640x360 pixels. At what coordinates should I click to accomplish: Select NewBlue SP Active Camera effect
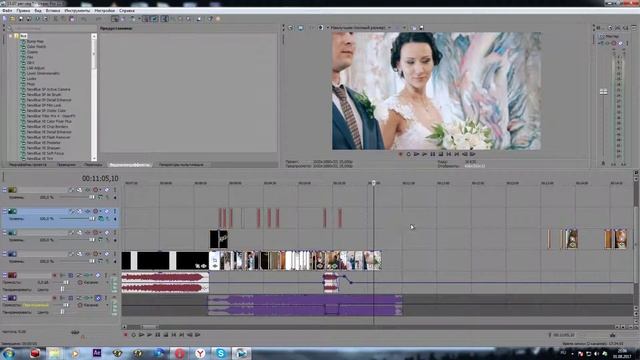pos(48,89)
